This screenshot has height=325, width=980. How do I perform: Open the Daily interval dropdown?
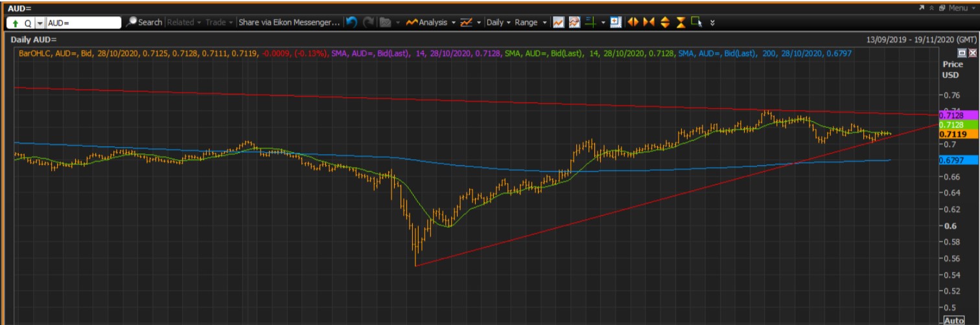coord(498,22)
